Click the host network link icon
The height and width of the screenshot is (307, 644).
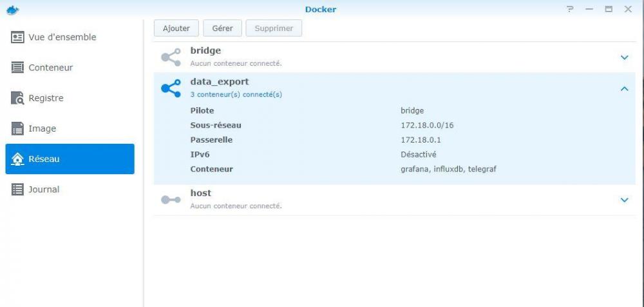click(171, 200)
